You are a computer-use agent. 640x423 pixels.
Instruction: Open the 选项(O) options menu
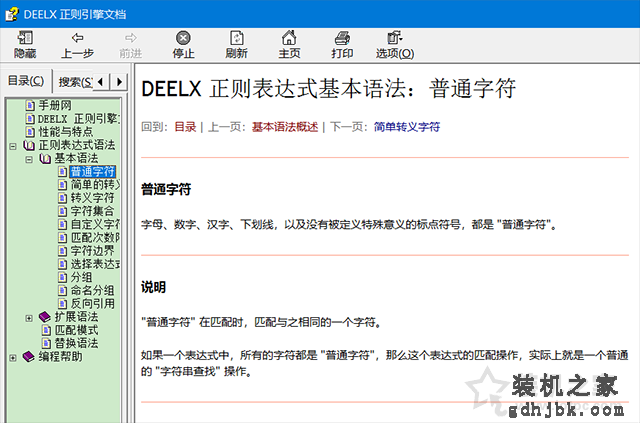pyautogui.click(x=395, y=45)
